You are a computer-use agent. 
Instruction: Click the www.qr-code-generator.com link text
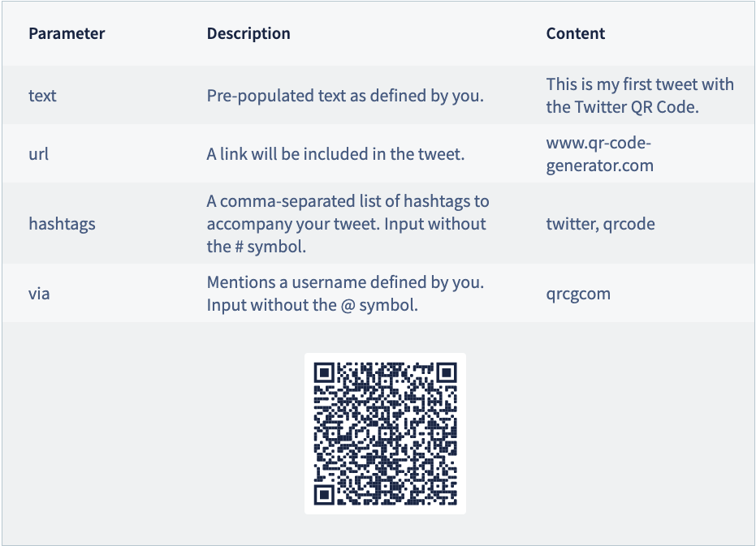click(599, 154)
